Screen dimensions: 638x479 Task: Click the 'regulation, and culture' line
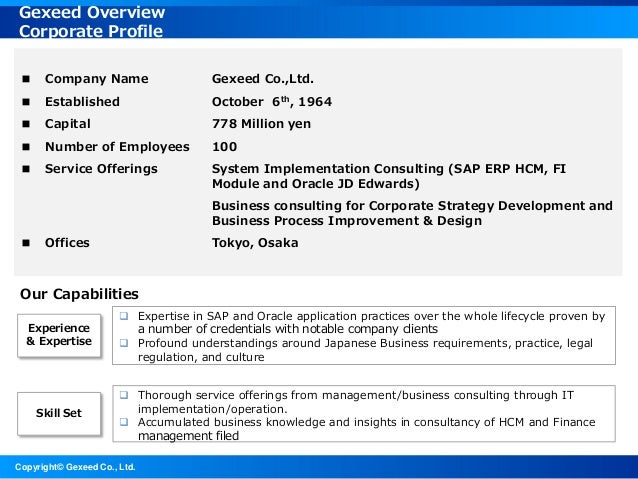point(201,357)
